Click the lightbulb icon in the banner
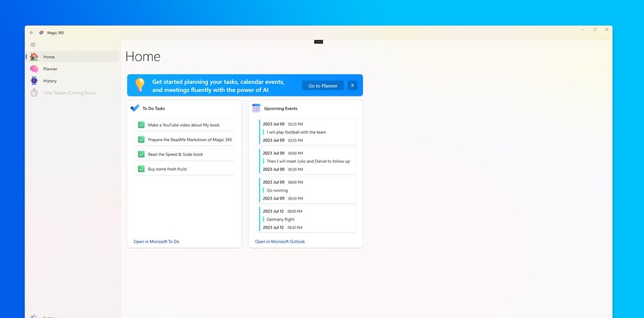 coord(140,85)
